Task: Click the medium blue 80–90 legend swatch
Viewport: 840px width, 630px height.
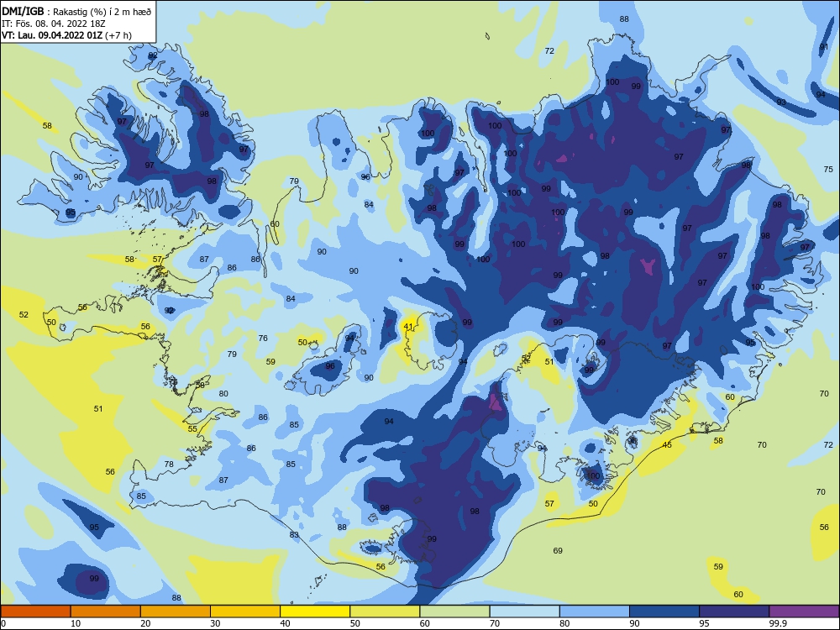Action: pyautogui.click(x=595, y=612)
